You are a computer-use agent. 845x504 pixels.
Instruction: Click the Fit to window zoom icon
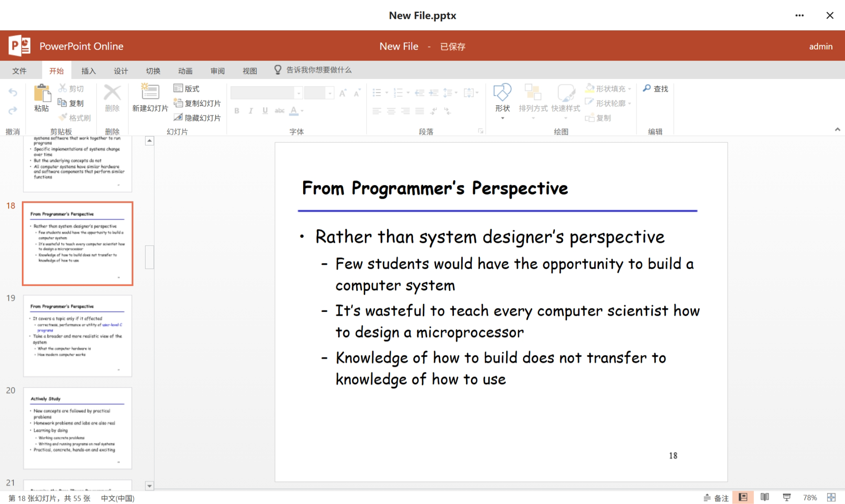tap(831, 497)
